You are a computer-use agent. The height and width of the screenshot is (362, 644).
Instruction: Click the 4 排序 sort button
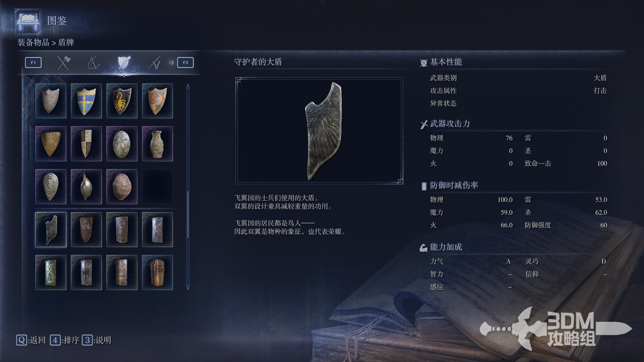coord(65,340)
